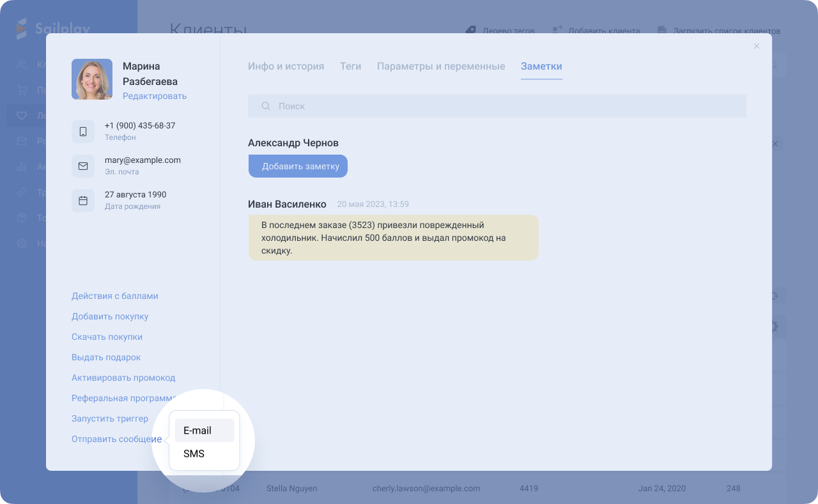The height and width of the screenshot is (504, 818).
Task: Open Действия с баллами link
Action: coord(115,296)
